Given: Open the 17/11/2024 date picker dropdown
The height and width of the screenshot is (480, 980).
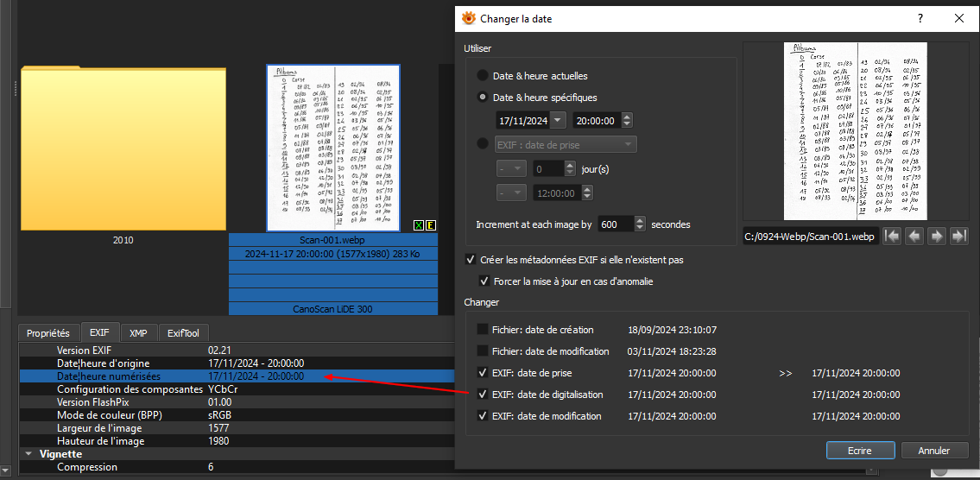Looking at the screenshot, I should click(x=558, y=121).
